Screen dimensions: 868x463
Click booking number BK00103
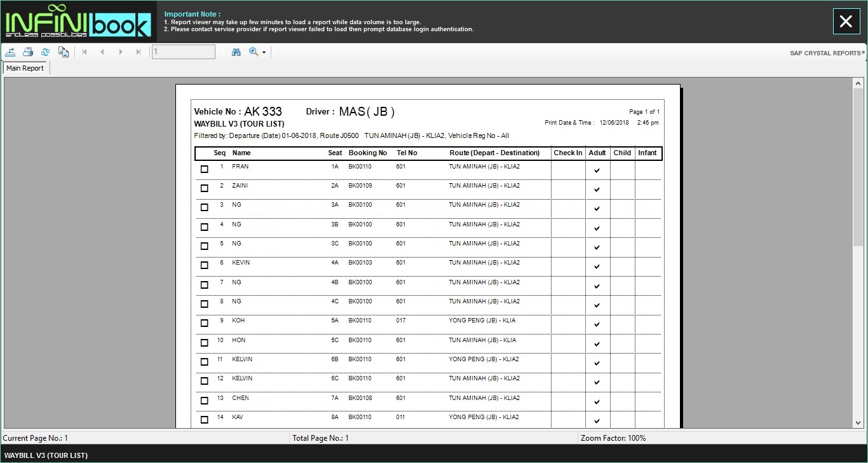360,263
